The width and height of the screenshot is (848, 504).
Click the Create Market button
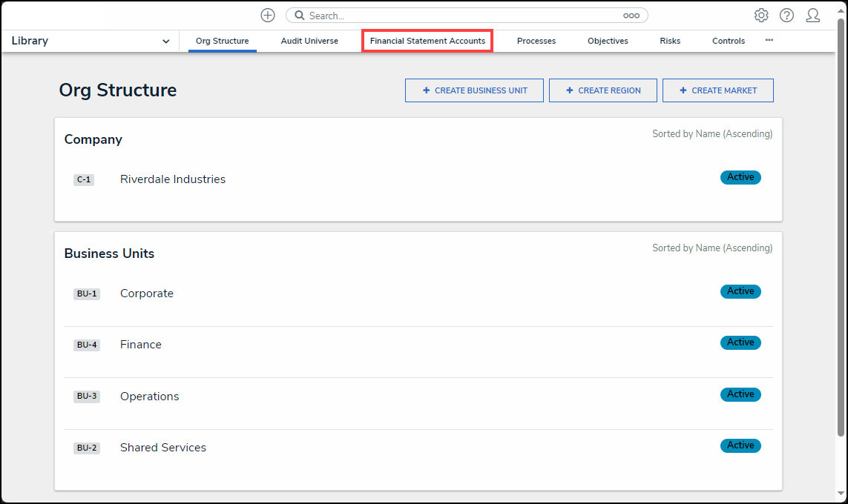pyautogui.click(x=717, y=90)
